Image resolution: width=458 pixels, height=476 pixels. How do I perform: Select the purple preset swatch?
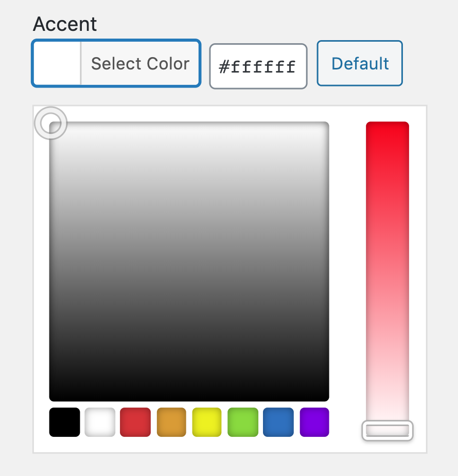tap(314, 421)
